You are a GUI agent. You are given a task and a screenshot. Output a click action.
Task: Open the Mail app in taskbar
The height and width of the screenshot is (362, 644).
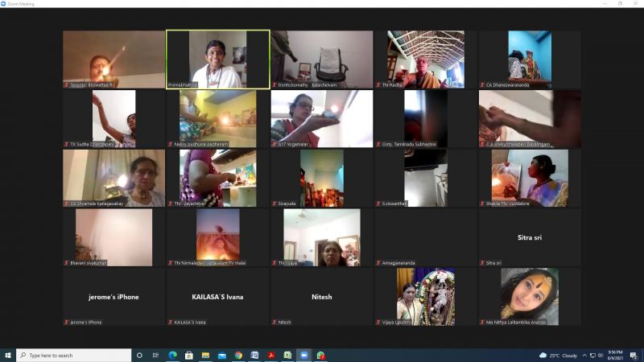pos(221,355)
